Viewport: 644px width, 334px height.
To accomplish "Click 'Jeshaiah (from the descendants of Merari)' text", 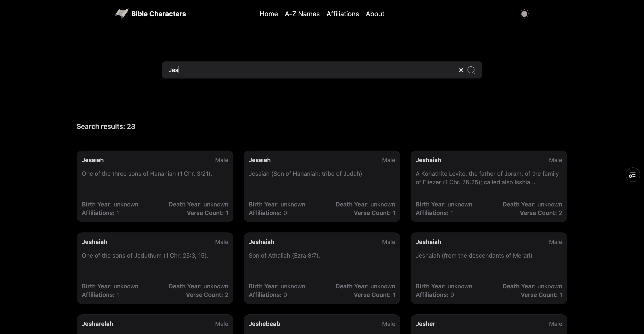I will 474,255.
